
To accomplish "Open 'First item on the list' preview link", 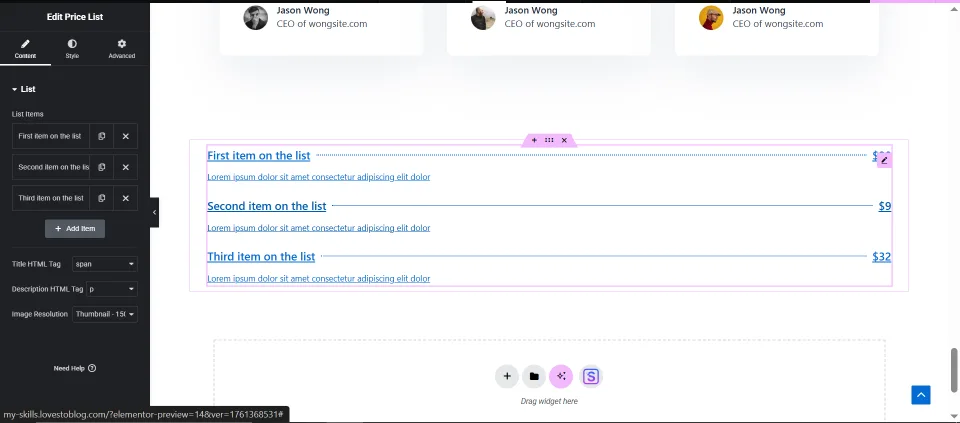I will (259, 155).
